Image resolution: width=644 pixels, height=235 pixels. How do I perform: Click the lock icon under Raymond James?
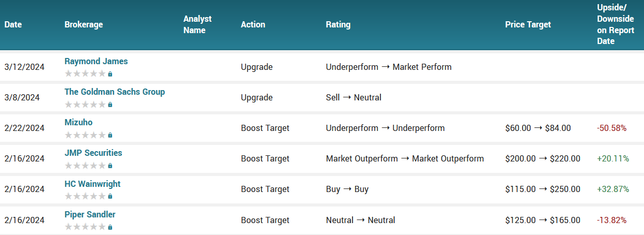[110, 74]
